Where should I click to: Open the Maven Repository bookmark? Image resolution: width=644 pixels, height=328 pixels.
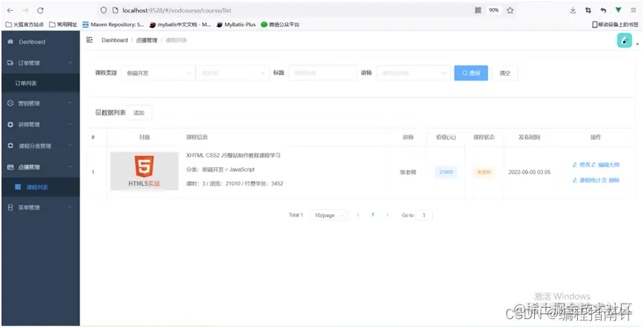pyautogui.click(x=114, y=25)
